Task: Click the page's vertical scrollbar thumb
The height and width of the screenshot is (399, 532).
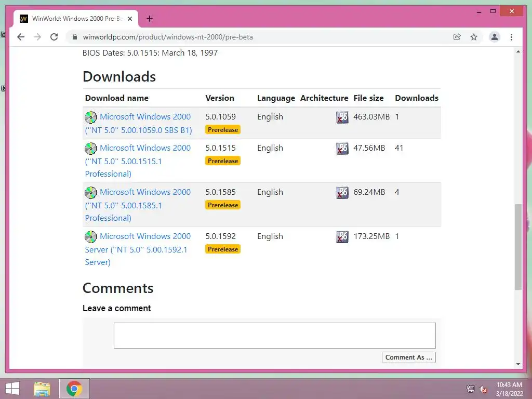Action: [x=518, y=247]
